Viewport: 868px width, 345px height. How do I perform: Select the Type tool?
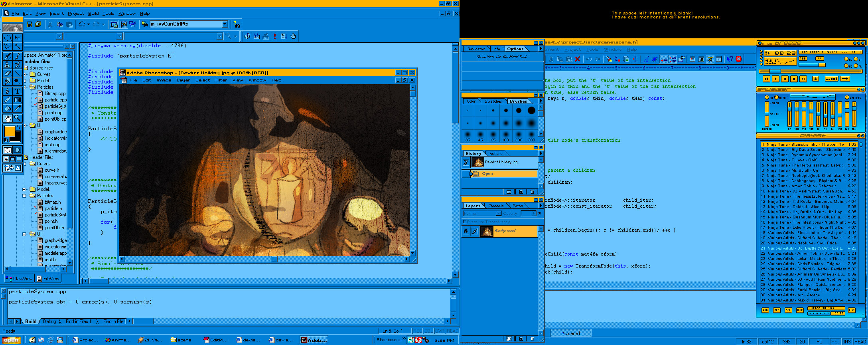coord(18,91)
